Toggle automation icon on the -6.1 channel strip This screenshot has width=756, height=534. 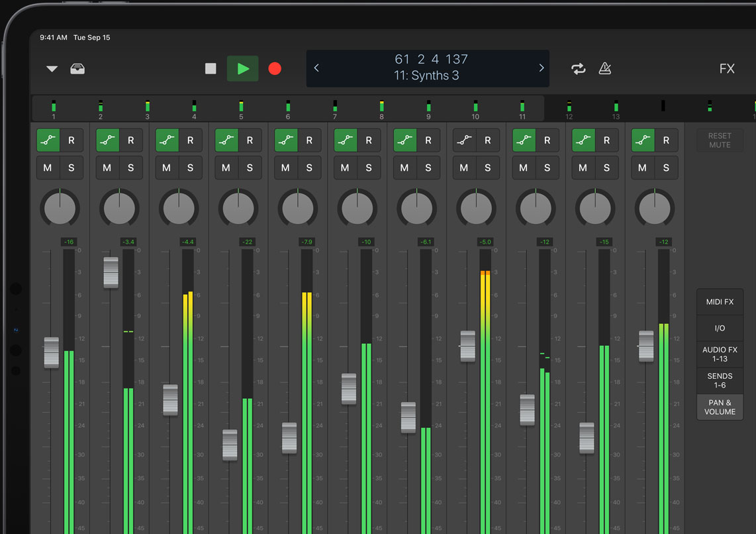(x=405, y=140)
